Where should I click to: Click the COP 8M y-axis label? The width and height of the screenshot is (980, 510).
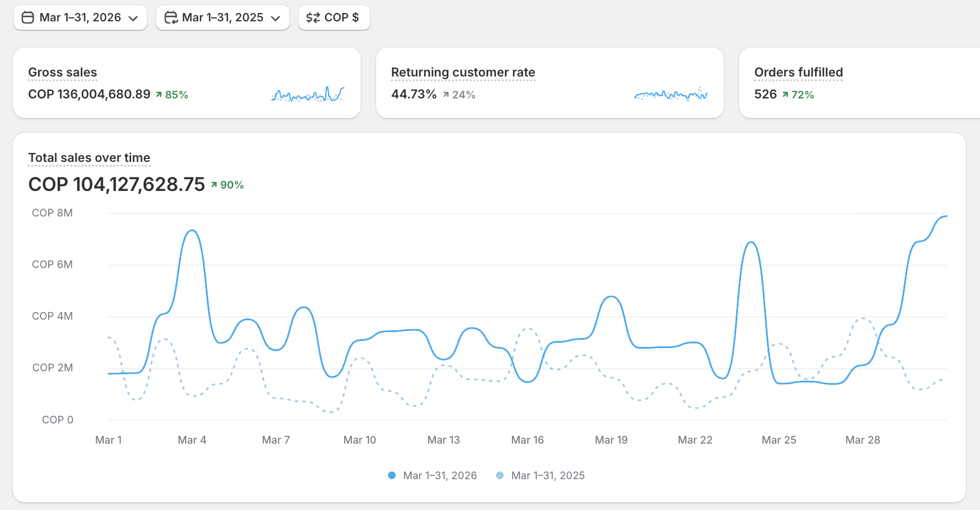(52, 213)
